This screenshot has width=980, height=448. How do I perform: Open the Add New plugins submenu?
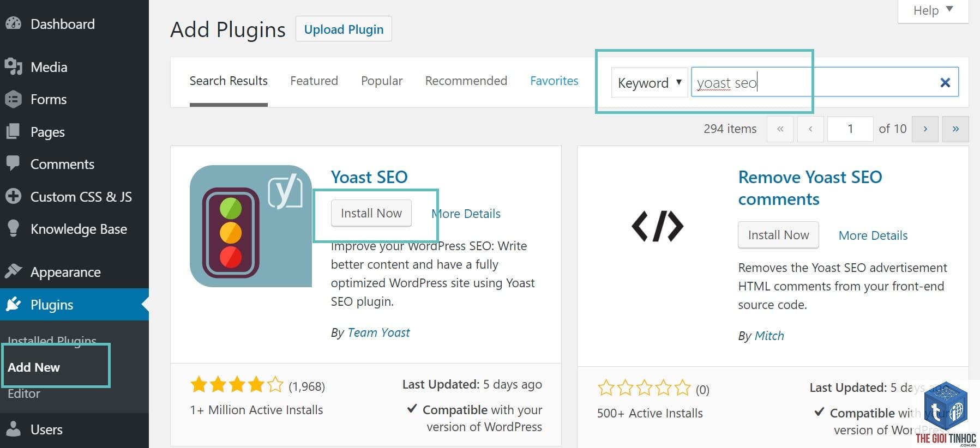pos(34,367)
